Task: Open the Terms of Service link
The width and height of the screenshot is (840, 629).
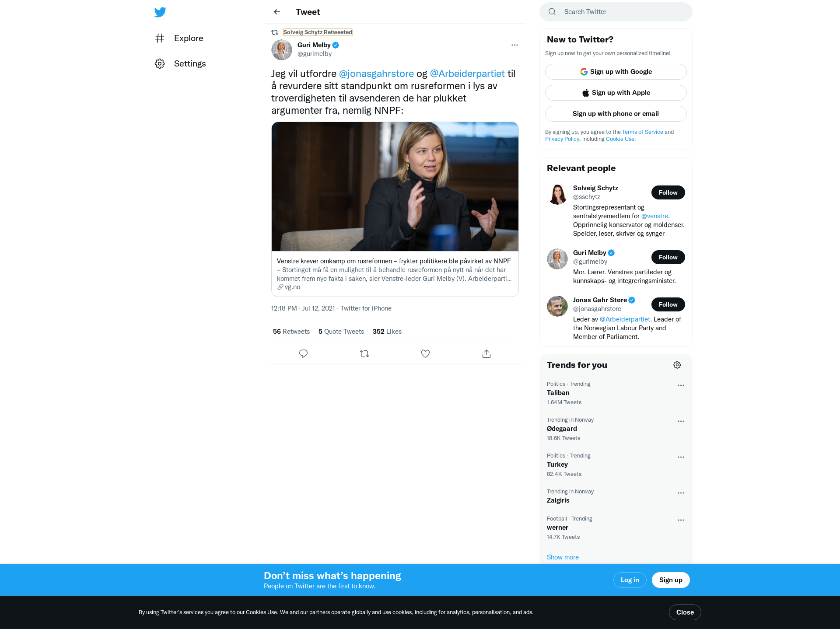Action: click(x=643, y=132)
